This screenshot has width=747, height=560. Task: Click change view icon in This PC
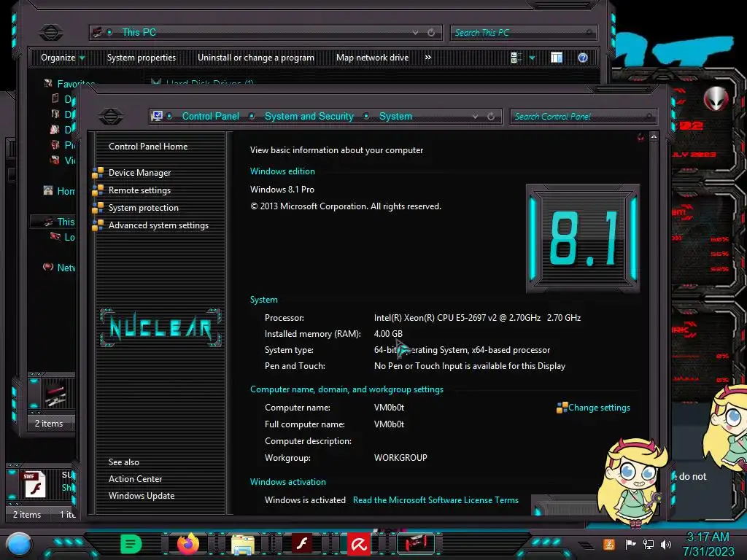point(516,58)
